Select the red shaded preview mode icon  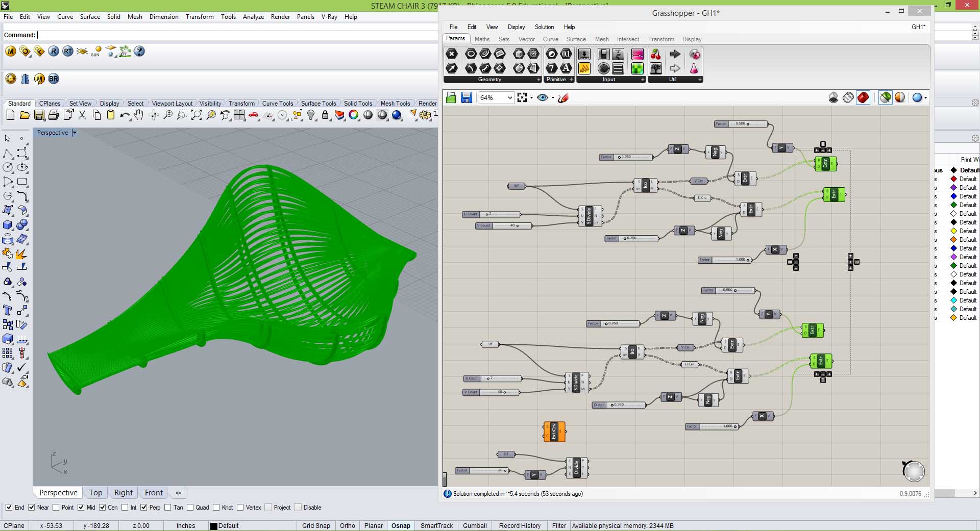coord(863,97)
